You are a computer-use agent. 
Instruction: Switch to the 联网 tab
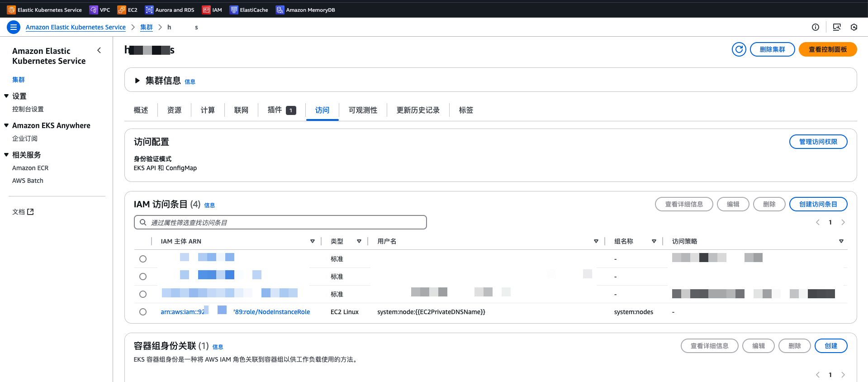(x=241, y=110)
